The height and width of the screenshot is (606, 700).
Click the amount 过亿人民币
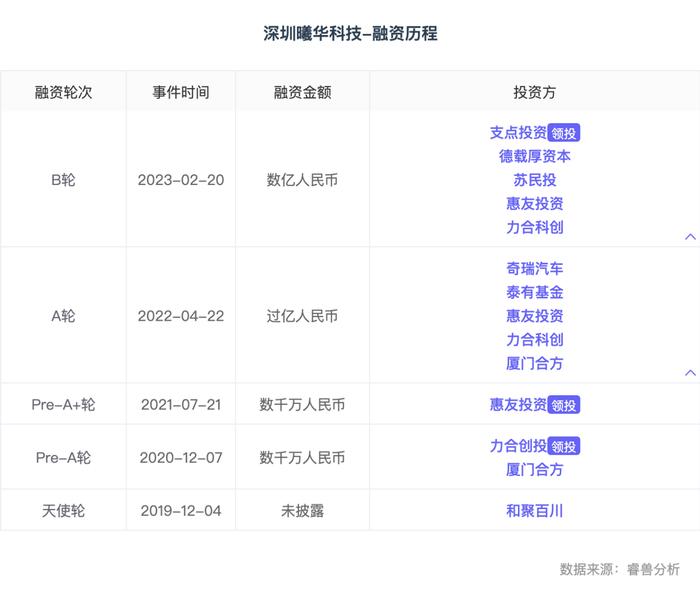coord(302,316)
